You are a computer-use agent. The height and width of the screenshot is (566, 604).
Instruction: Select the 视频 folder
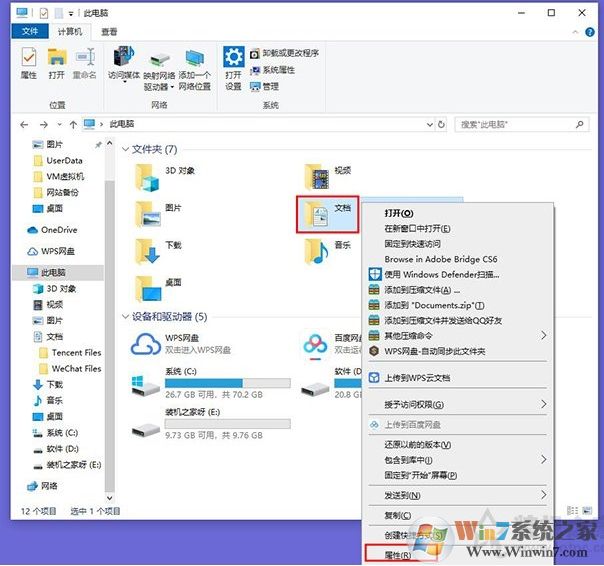[x=327, y=176]
